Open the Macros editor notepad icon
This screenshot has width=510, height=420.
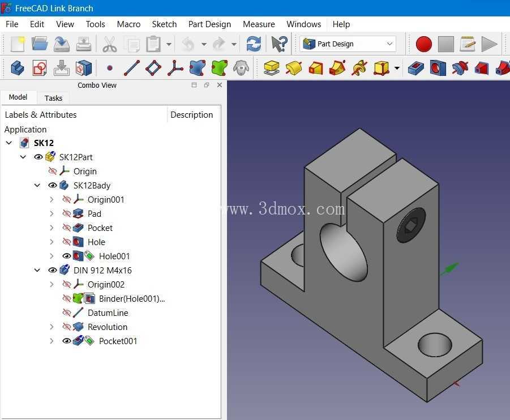(468, 44)
